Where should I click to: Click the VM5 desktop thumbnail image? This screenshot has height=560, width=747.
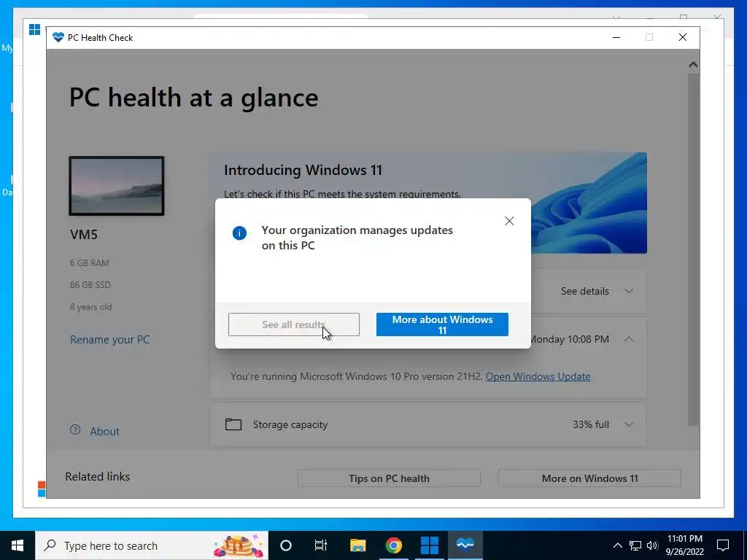117,186
